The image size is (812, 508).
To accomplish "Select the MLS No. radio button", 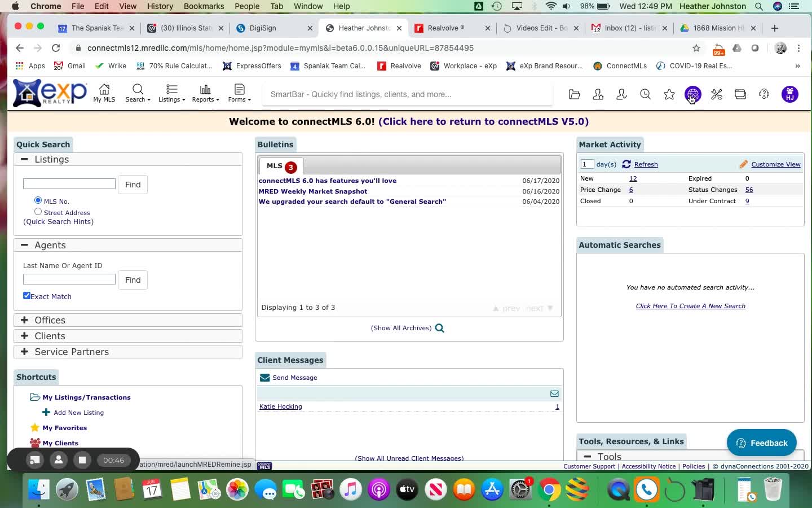I will 38,200.
